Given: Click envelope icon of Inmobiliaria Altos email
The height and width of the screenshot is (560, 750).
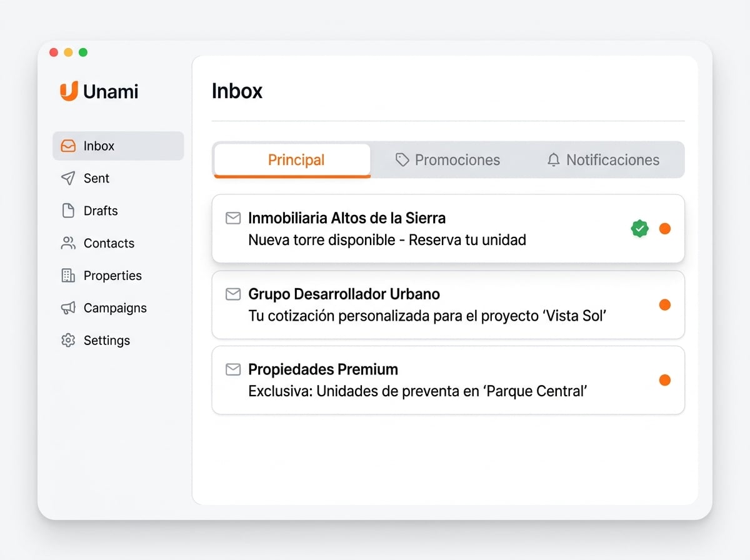Looking at the screenshot, I should click(233, 218).
